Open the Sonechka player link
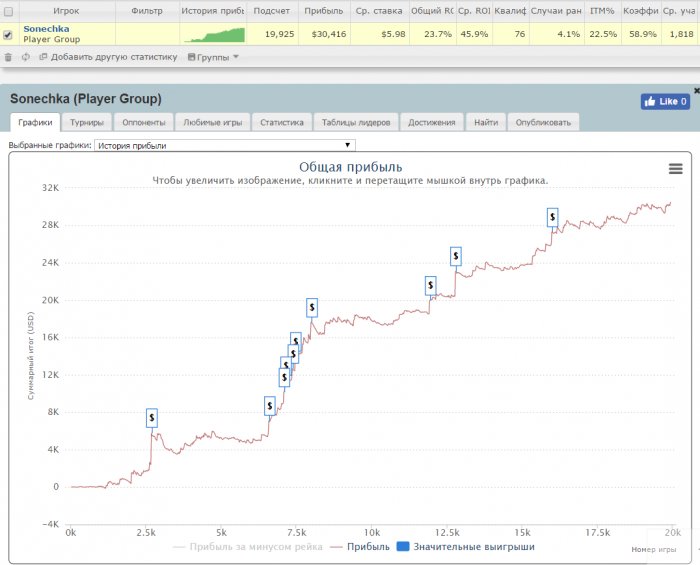This screenshot has height=565, width=700. (46, 29)
